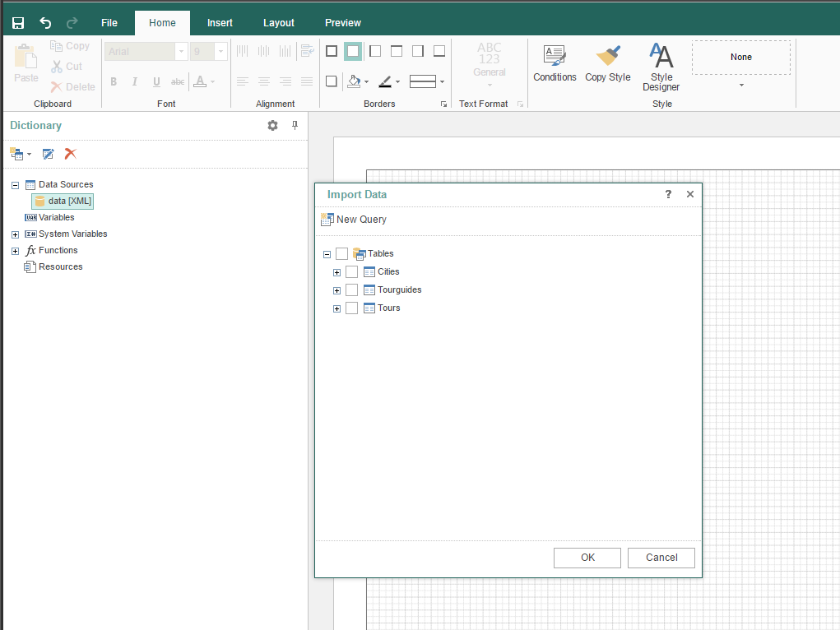Image resolution: width=840 pixels, height=630 pixels.
Task: Click New Query in Import Data
Action: pos(354,219)
